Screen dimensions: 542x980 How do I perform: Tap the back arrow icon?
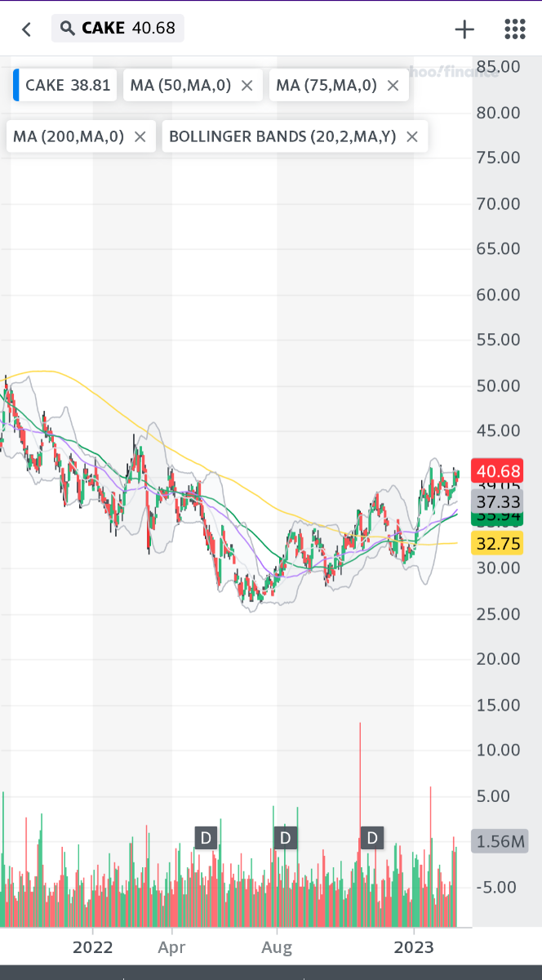26,29
